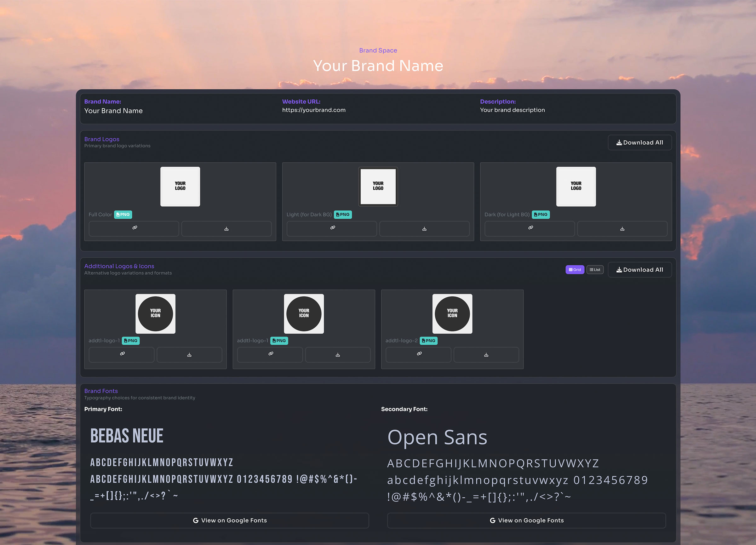The width and height of the screenshot is (756, 545).
Task: Click Download All in Brand Logos section
Action: pyautogui.click(x=639, y=142)
